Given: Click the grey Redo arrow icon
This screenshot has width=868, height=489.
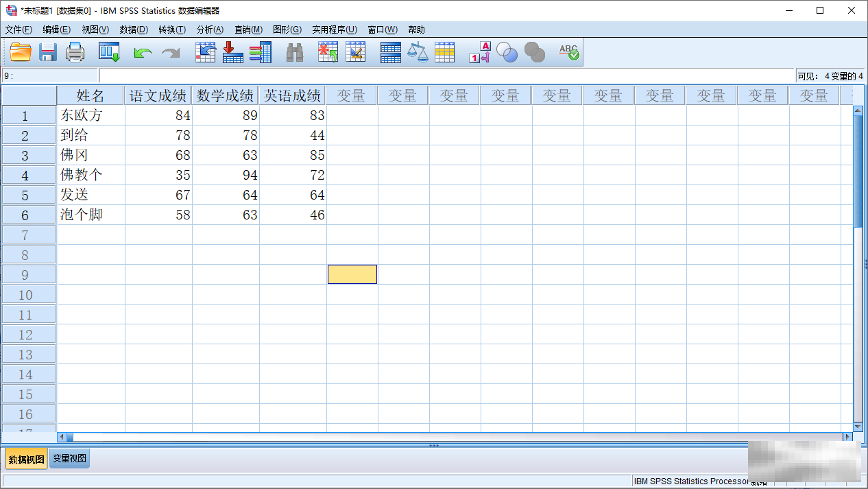Looking at the screenshot, I should click(171, 53).
